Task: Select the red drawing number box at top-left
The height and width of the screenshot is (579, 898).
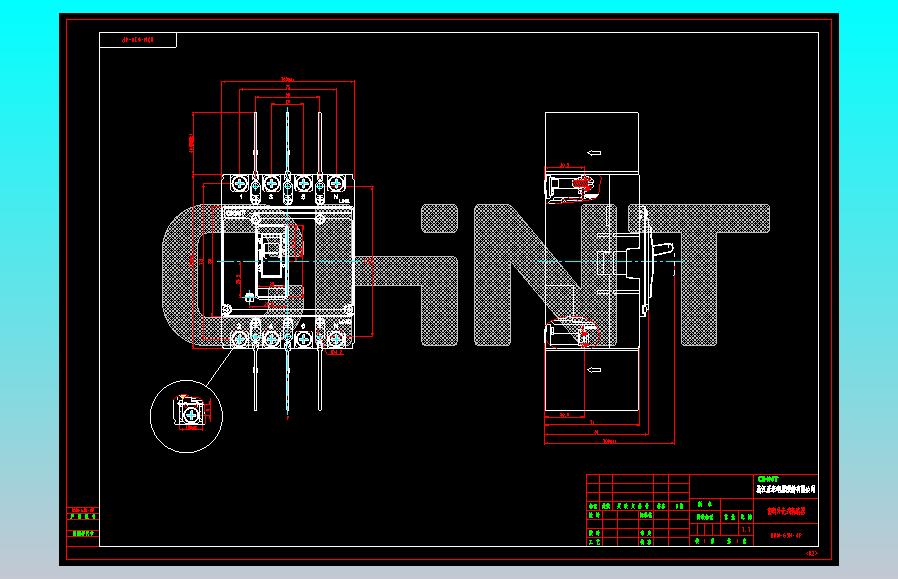Action: click(x=138, y=40)
